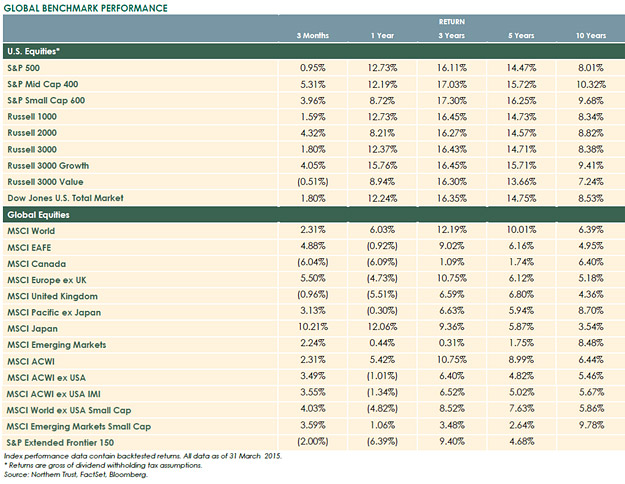Image resolution: width=625 pixels, height=484 pixels.
Task: Click the MSCI Canada row label
Action: [x=36, y=264]
